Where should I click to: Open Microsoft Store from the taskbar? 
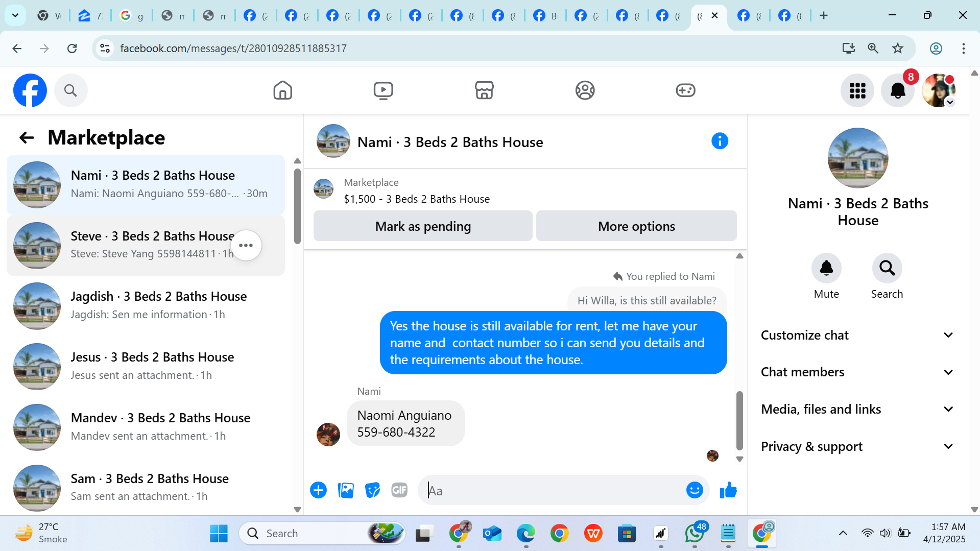coord(627,534)
